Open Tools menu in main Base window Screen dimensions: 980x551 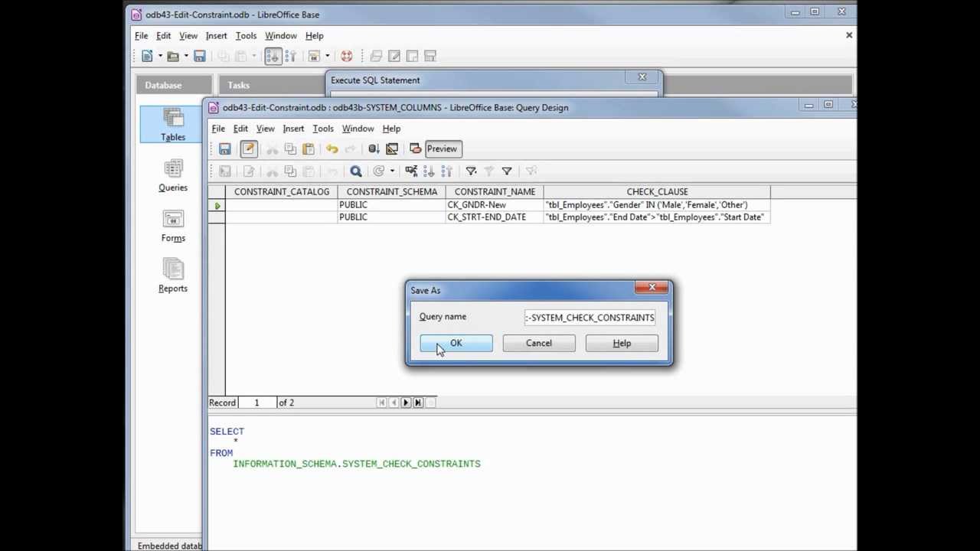(246, 35)
